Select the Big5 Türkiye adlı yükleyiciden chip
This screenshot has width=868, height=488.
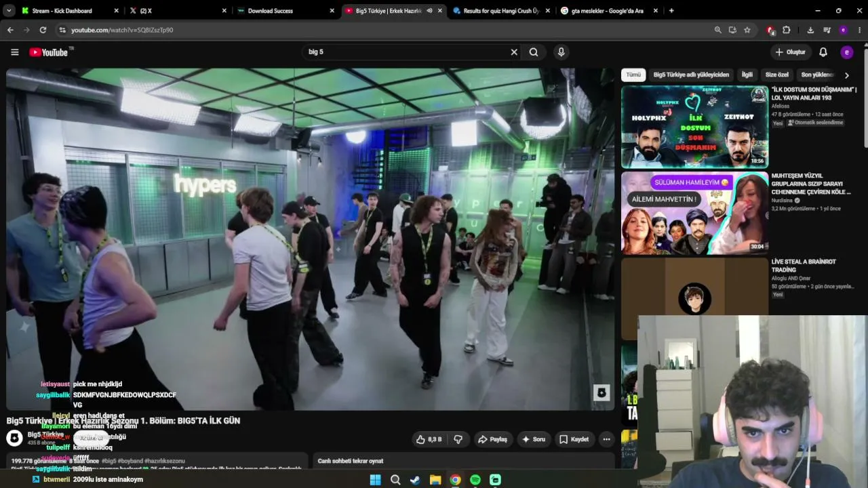[x=691, y=75]
